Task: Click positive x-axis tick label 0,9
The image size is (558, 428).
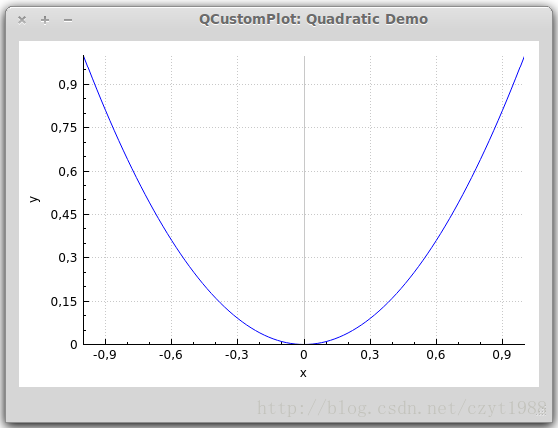Action: (x=502, y=355)
